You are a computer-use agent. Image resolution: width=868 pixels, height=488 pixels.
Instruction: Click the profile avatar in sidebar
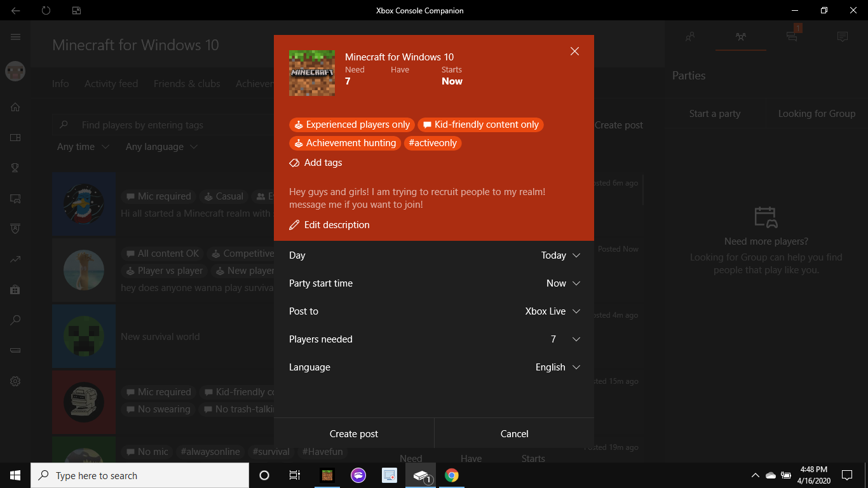[x=15, y=71]
